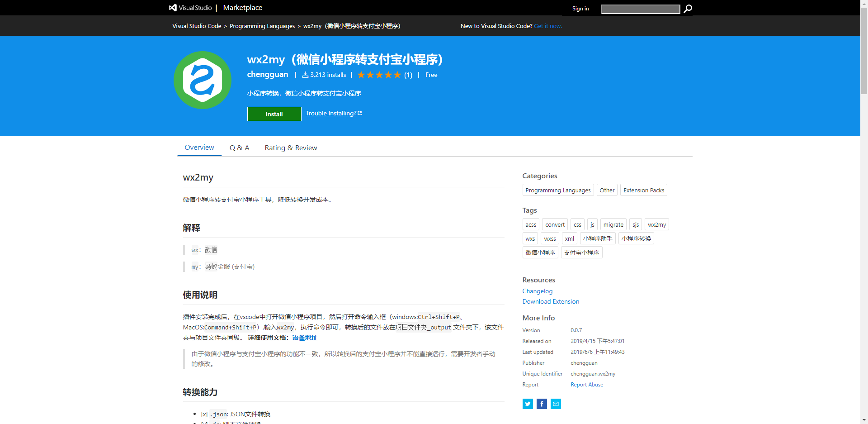This screenshot has height=424, width=868.
Task: Click the 小程序助手 tag
Action: tap(598, 238)
